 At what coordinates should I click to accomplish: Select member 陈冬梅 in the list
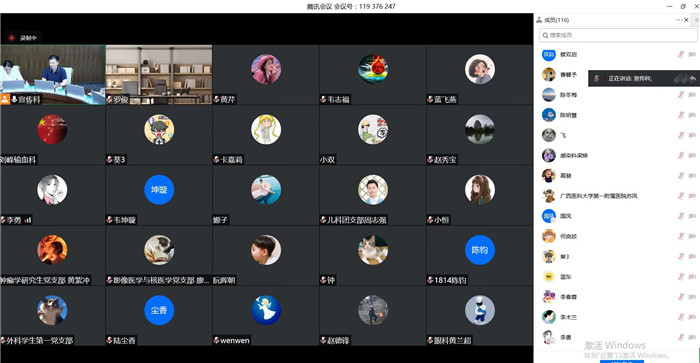pos(618,95)
